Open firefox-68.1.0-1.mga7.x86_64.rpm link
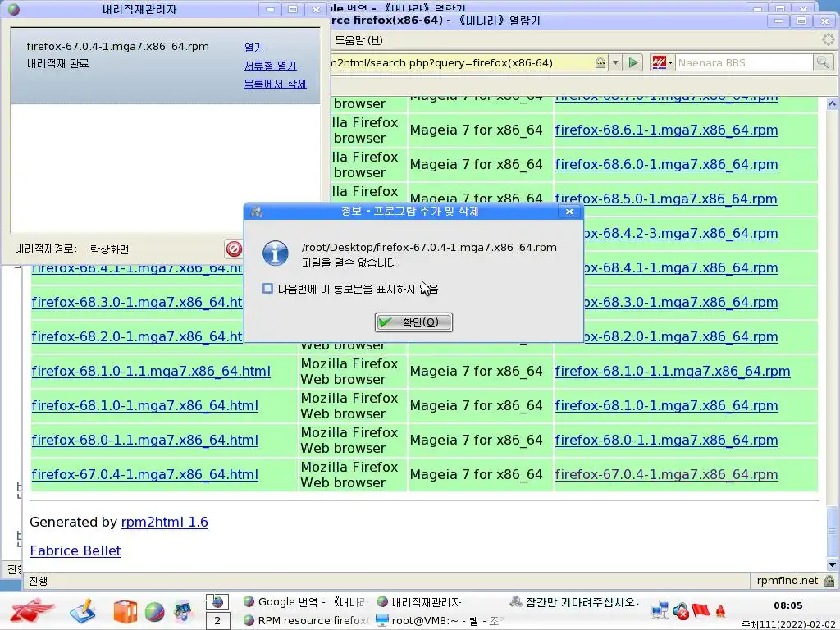This screenshot has height=630, width=840. [666, 405]
